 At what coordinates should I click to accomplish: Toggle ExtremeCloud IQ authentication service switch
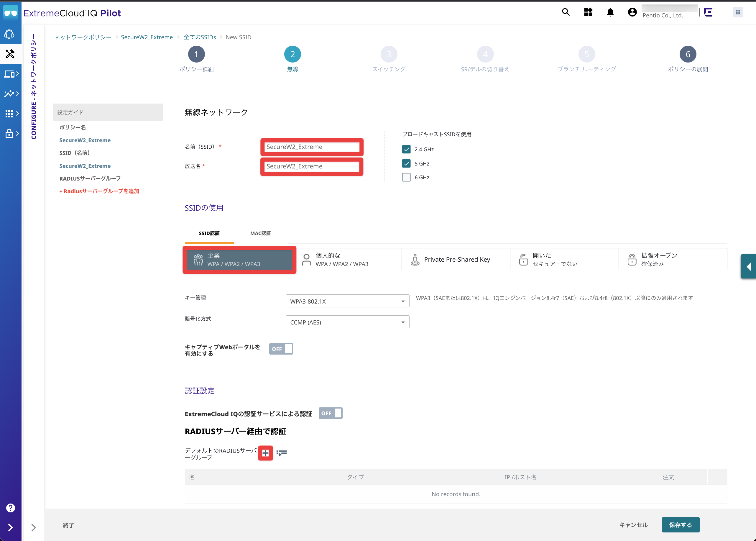pos(330,413)
